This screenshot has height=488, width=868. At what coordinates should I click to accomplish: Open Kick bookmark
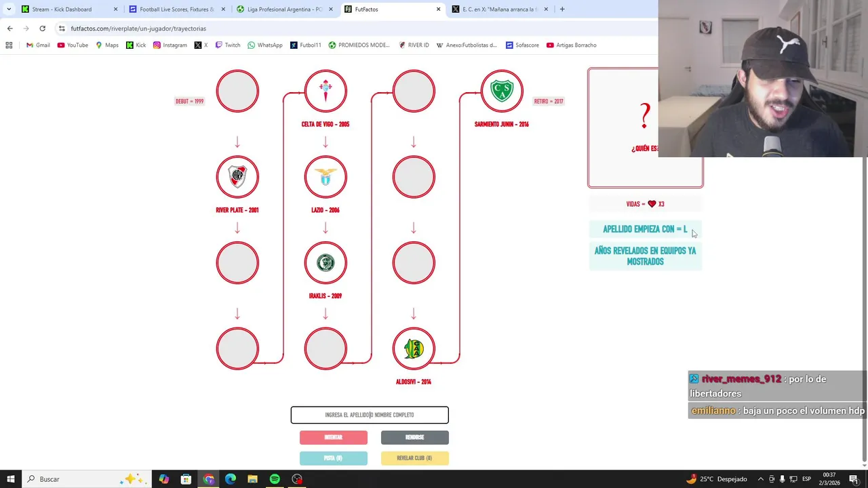[136, 45]
